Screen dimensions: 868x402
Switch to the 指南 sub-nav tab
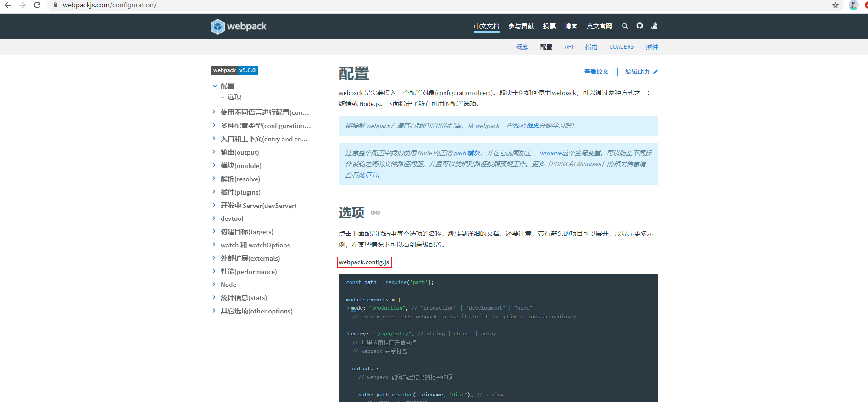[591, 47]
